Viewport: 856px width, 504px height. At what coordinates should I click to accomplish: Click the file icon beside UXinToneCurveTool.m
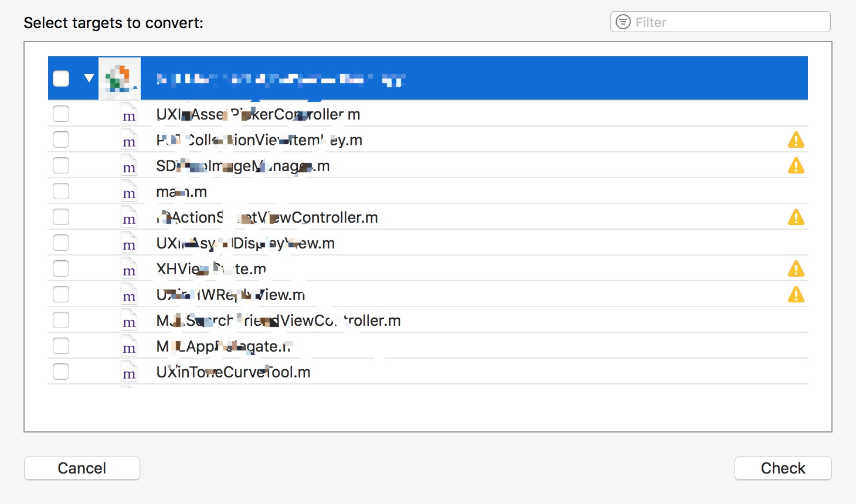(129, 372)
